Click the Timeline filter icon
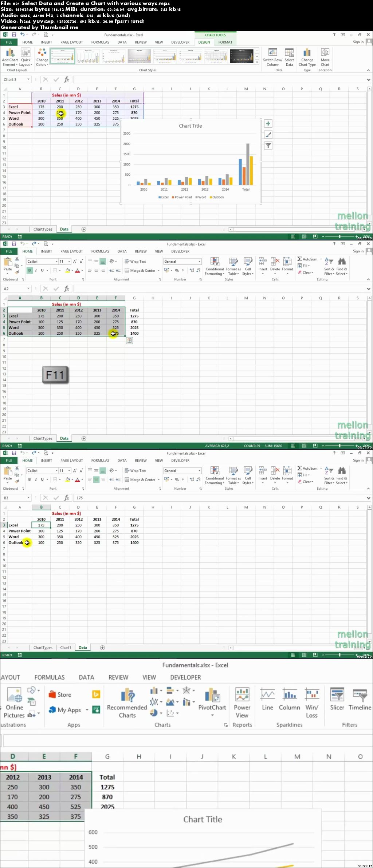The image size is (373, 868). (360, 699)
